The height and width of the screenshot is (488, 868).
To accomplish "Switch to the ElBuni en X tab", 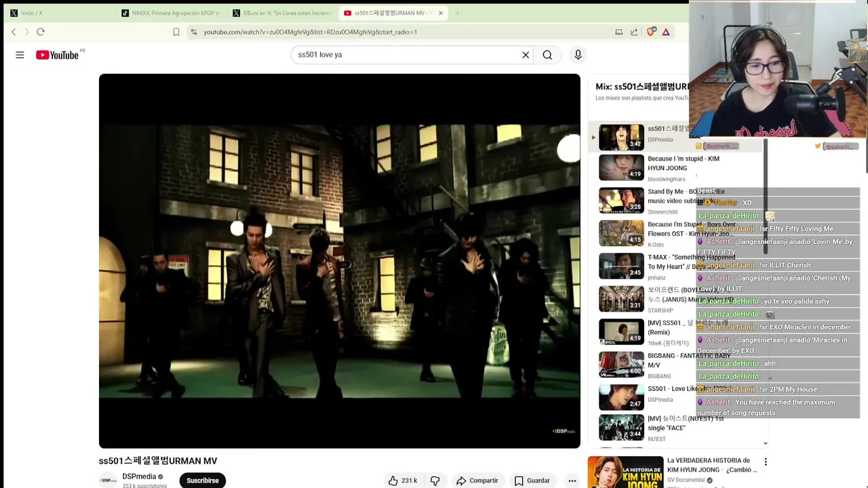I will coord(281,13).
